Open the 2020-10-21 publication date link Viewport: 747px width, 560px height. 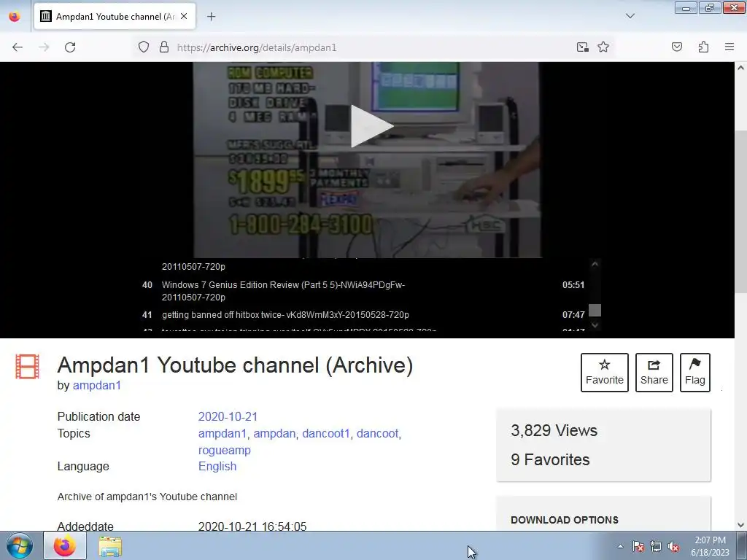pyautogui.click(x=228, y=416)
